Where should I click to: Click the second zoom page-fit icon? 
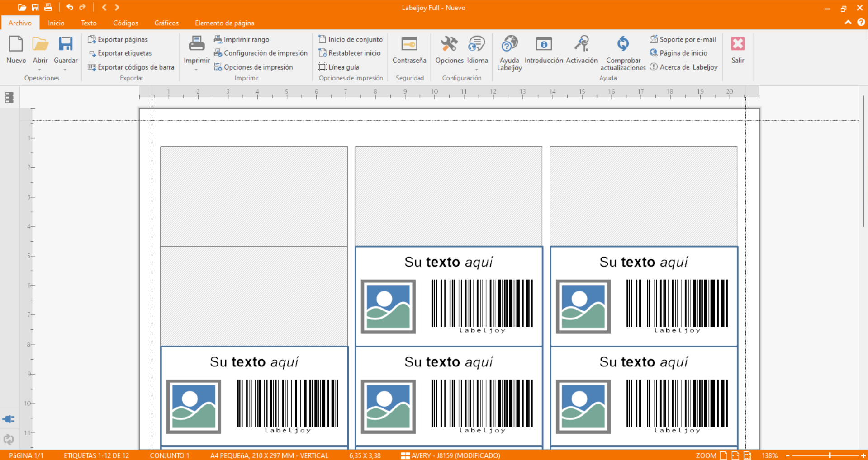(x=735, y=455)
